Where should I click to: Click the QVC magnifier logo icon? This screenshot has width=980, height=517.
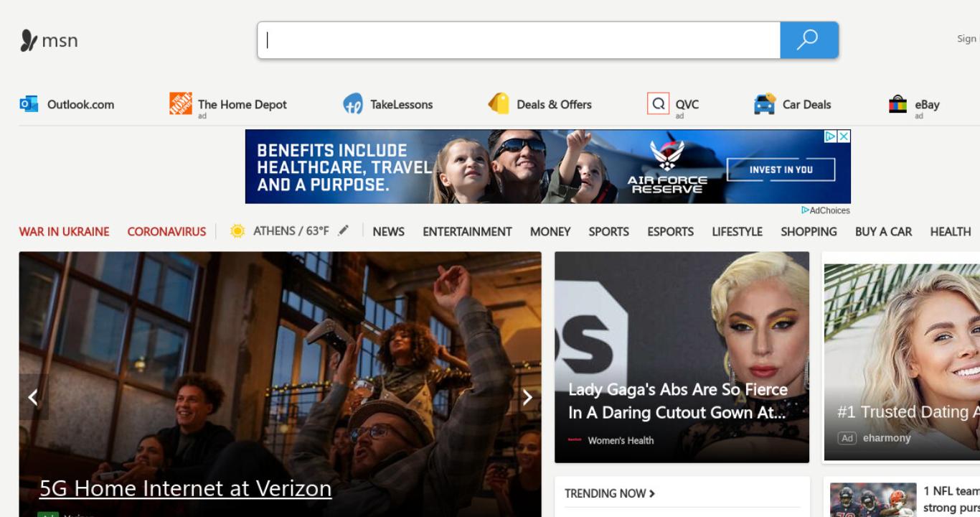[658, 103]
